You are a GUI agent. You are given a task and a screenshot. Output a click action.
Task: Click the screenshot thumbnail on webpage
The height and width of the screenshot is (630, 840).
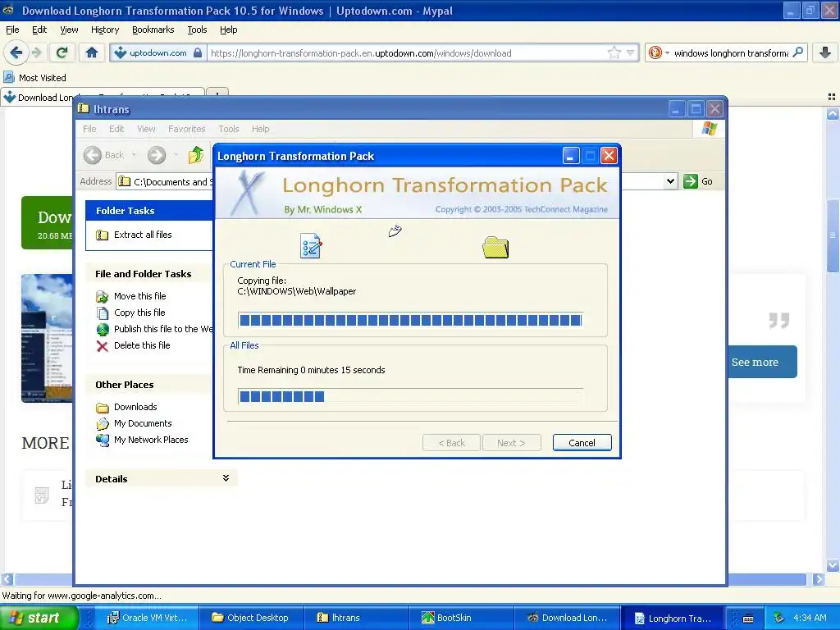[x=47, y=339]
